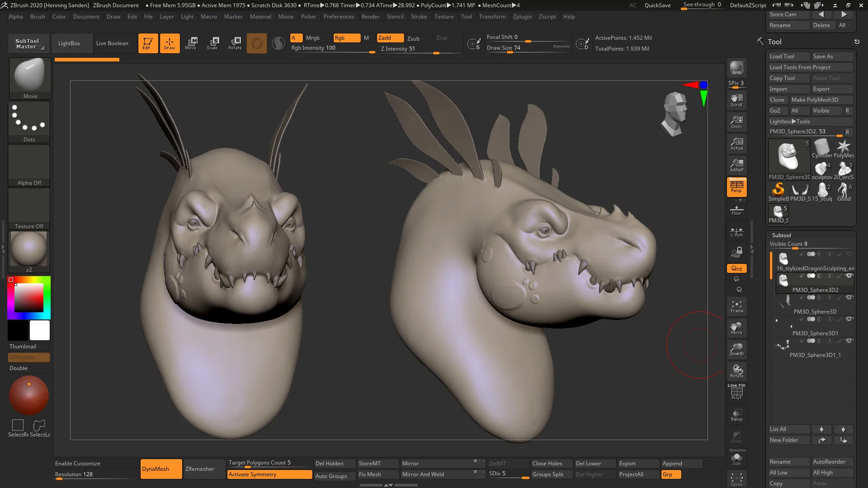Activate the Move mode icon in top toolbar
Viewport: 868px width, 488px height.
pos(191,43)
